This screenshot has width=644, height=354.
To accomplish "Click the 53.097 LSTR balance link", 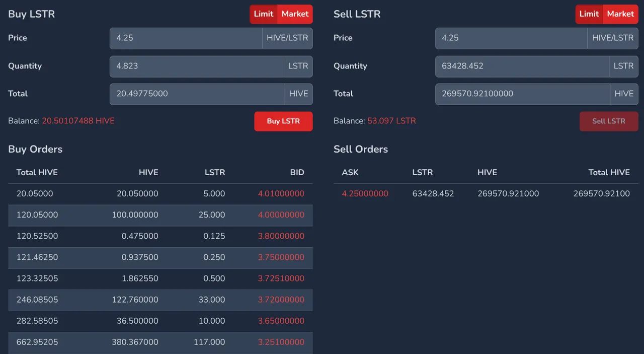I will pyautogui.click(x=391, y=121).
